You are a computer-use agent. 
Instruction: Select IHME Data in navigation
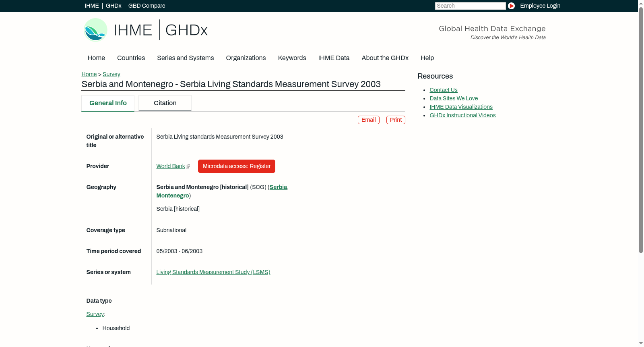(334, 58)
